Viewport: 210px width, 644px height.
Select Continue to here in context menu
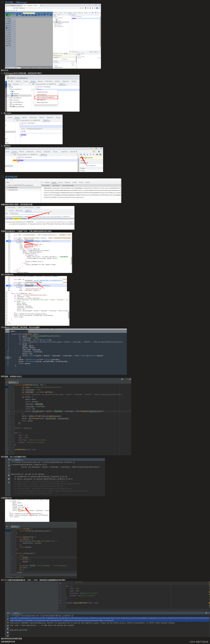click(x=42, y=92)
